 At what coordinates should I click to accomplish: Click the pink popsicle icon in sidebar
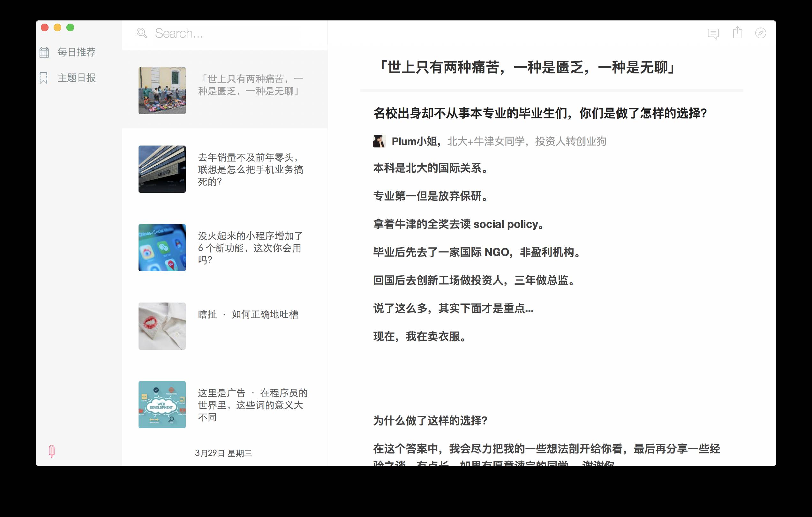pyautogui.click(x=52, y=451)
